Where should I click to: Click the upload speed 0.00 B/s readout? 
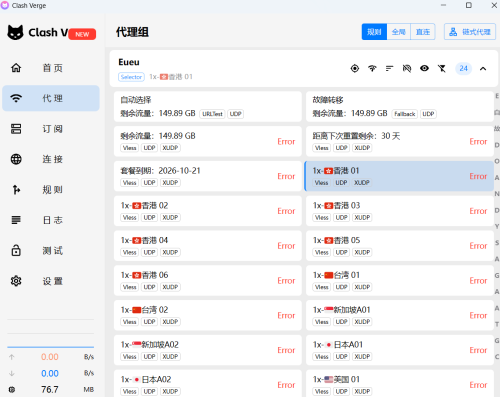point(51,357)
